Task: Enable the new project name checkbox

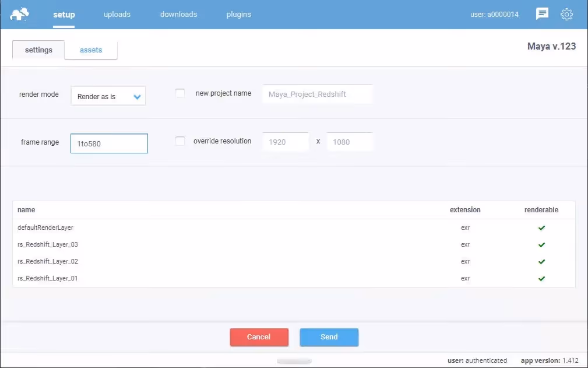Action: coord(180,93)
